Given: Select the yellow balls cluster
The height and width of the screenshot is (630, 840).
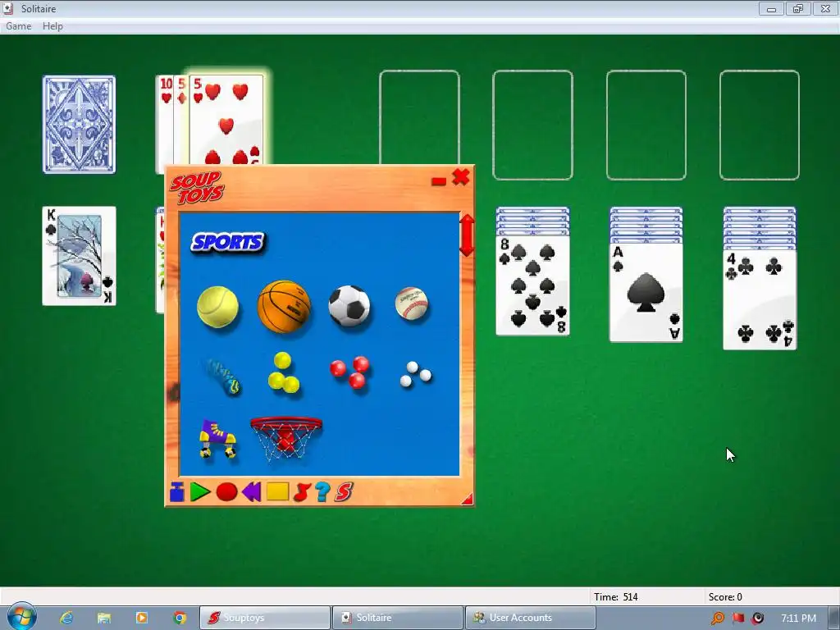Looking at the screenshot, I should 283,373.
